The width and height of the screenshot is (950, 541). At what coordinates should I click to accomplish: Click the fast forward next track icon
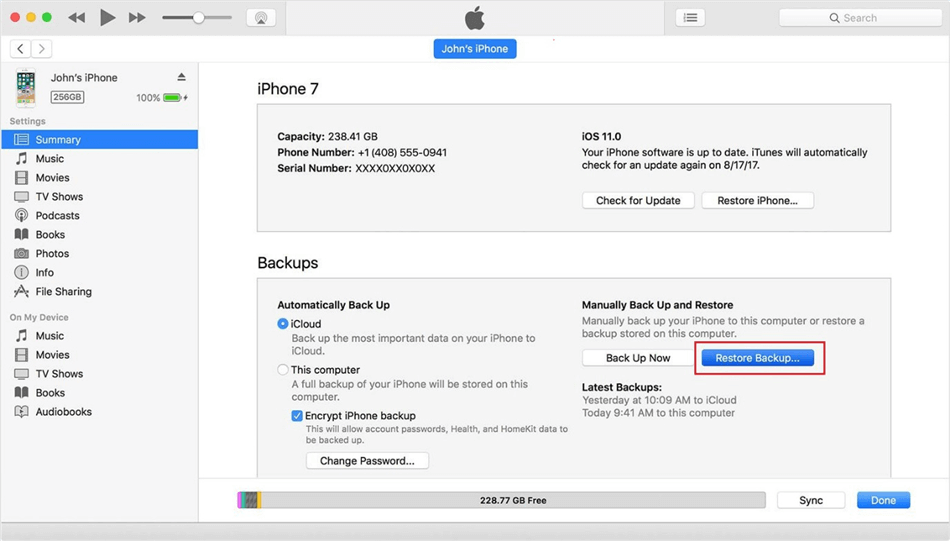(x=137, y=18)
